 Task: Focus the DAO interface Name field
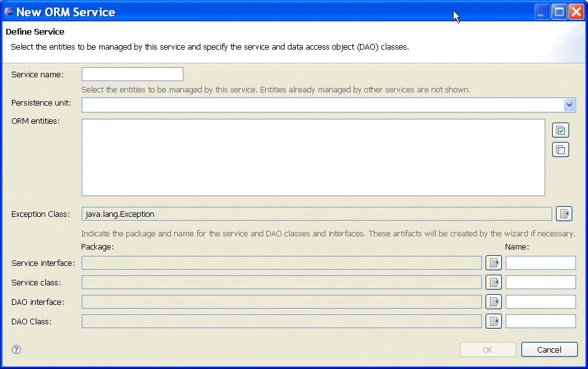(540, 302)
